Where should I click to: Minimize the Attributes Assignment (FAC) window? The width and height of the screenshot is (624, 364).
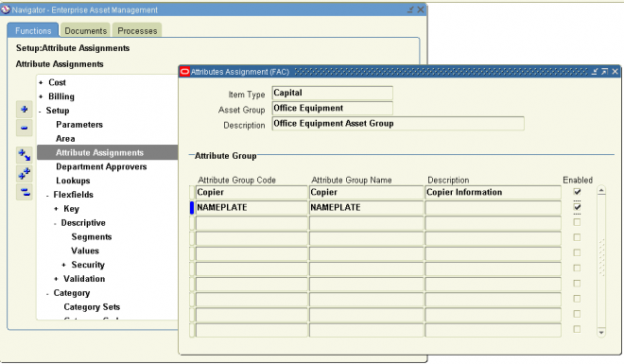(595, 72)
